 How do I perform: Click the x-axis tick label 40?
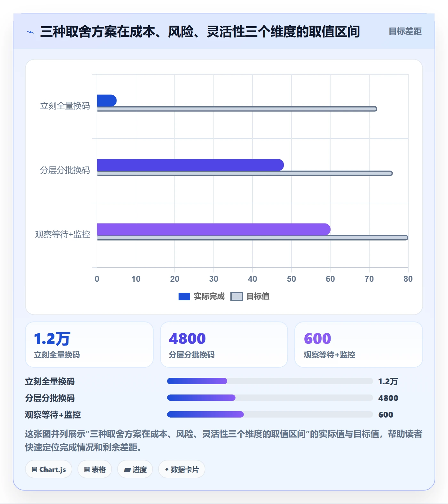point(252,279)
